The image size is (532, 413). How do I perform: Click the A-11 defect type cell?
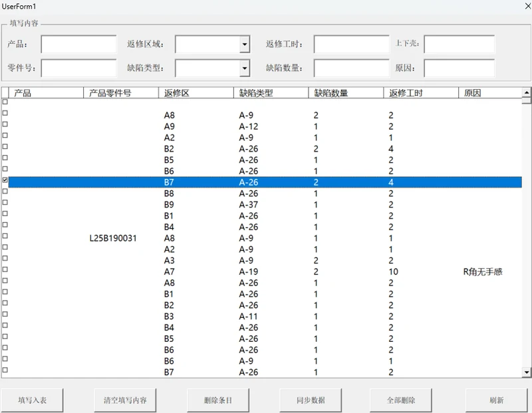(x=248, y=317)
